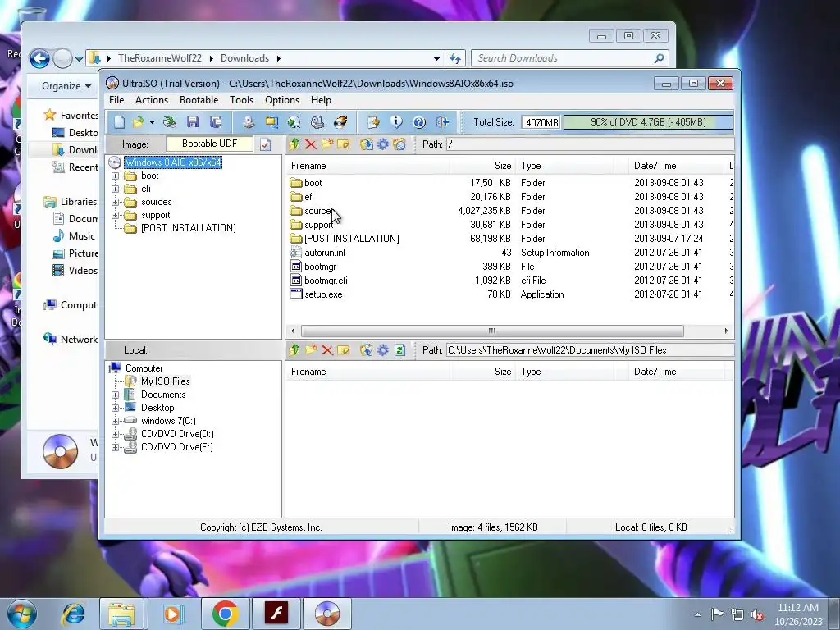Open the Bootable menu
The width and height of the screenshot is (840, 630).
coord(199,100)
